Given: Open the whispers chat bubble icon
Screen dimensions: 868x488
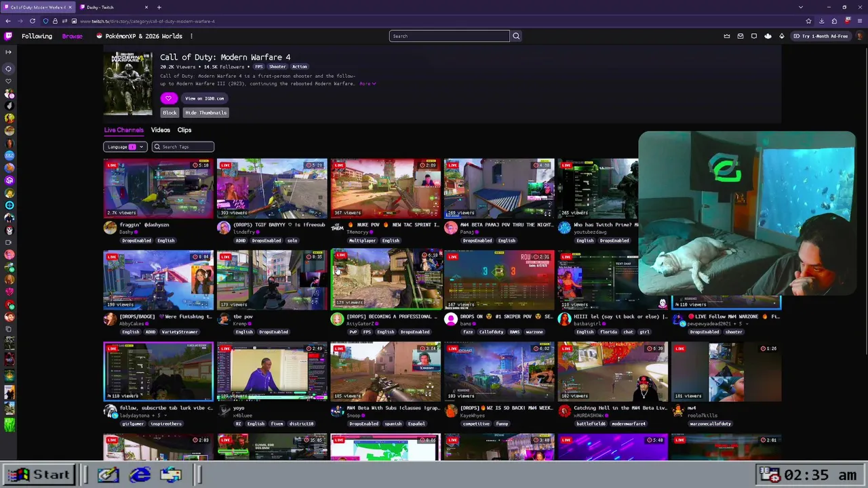Looking at the screenshot, I should pos(754,36).
